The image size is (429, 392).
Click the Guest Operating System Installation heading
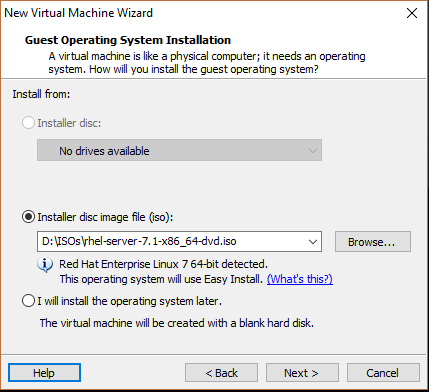[128, 40]
